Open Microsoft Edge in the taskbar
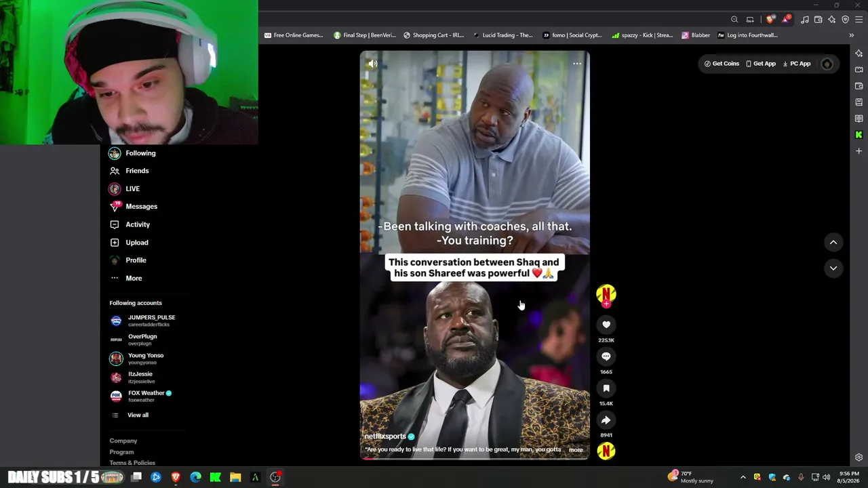This screenshot has width=868, height=488. click(x=196, y=477)
